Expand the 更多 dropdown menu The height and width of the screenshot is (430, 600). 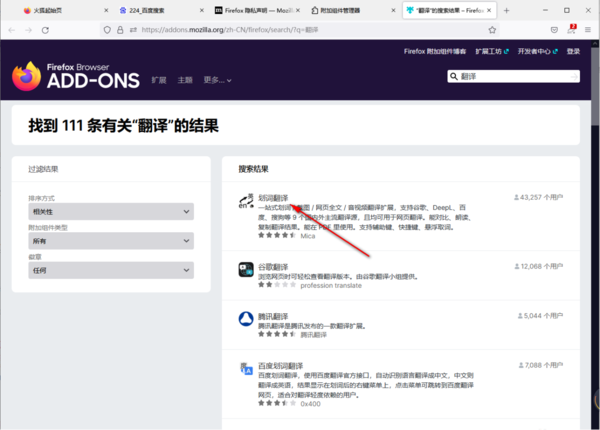click(x=217, y=80)
